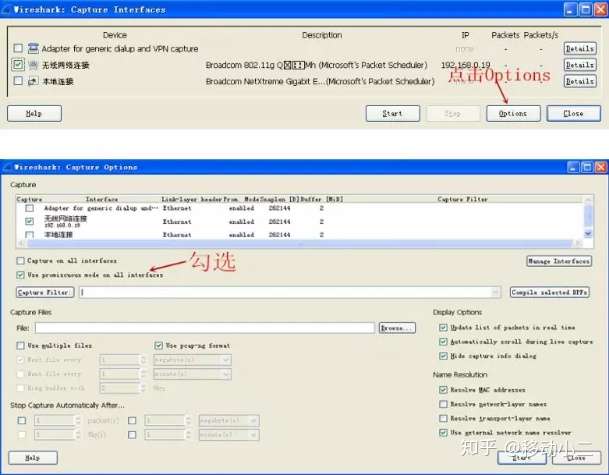Click inside the capture filter text field
Screen dimensions: 609x475
286,292
